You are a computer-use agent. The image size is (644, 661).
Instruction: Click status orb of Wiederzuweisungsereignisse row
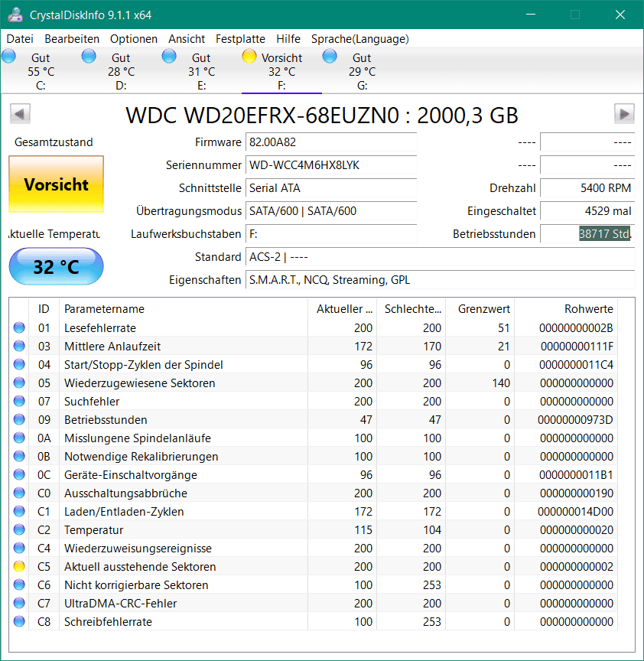(x=19, y=548)
